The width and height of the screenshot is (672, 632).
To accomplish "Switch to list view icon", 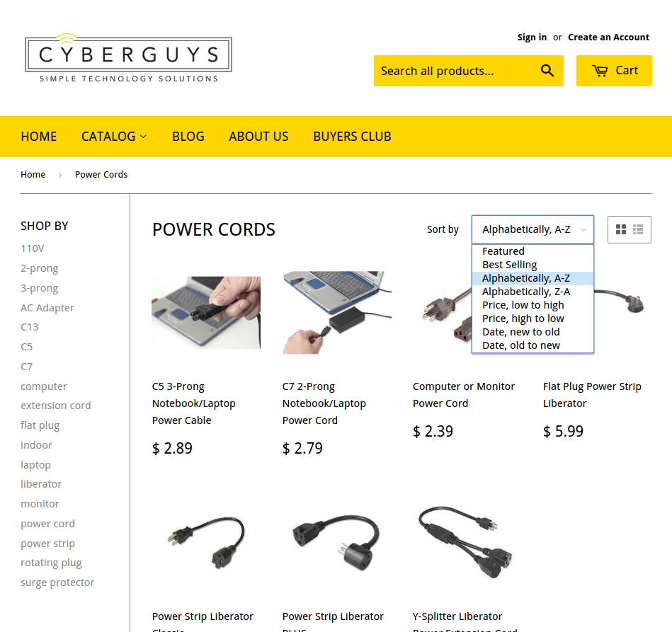I will 638,230.
